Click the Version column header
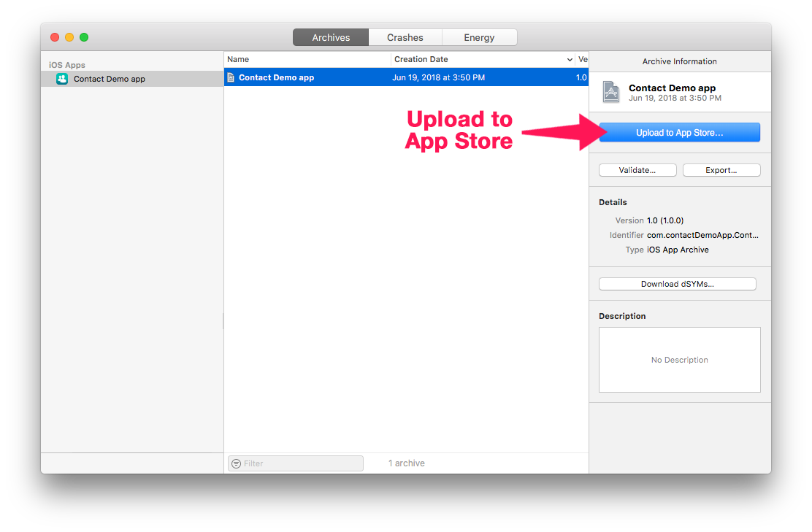The height and width of the screenshot is (532, 812). tap(582, 60)
